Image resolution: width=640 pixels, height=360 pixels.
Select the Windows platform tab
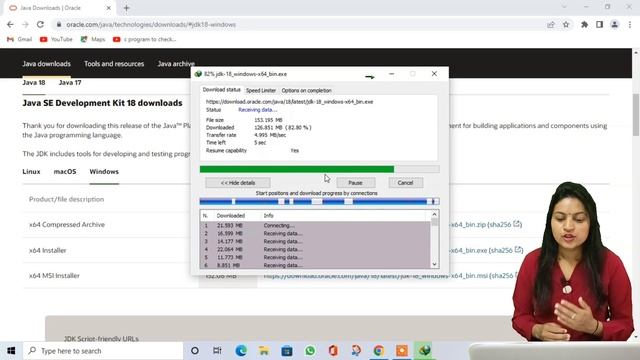point(104,171)
